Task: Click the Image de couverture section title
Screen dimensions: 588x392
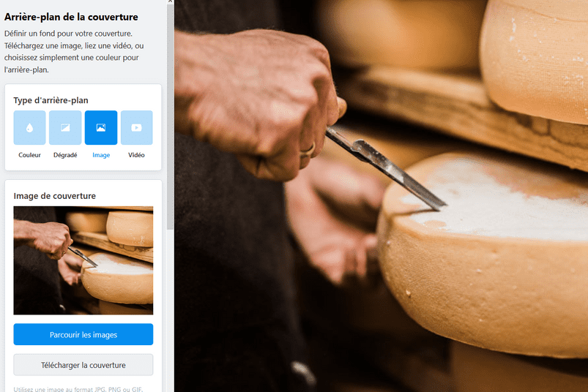Action: (x=55, y=196)
